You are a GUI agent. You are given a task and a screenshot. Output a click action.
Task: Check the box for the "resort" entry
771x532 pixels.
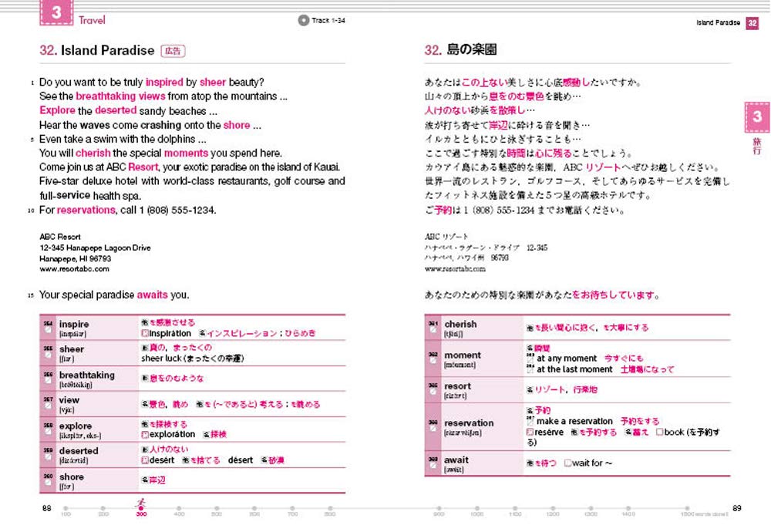point(433,392)
